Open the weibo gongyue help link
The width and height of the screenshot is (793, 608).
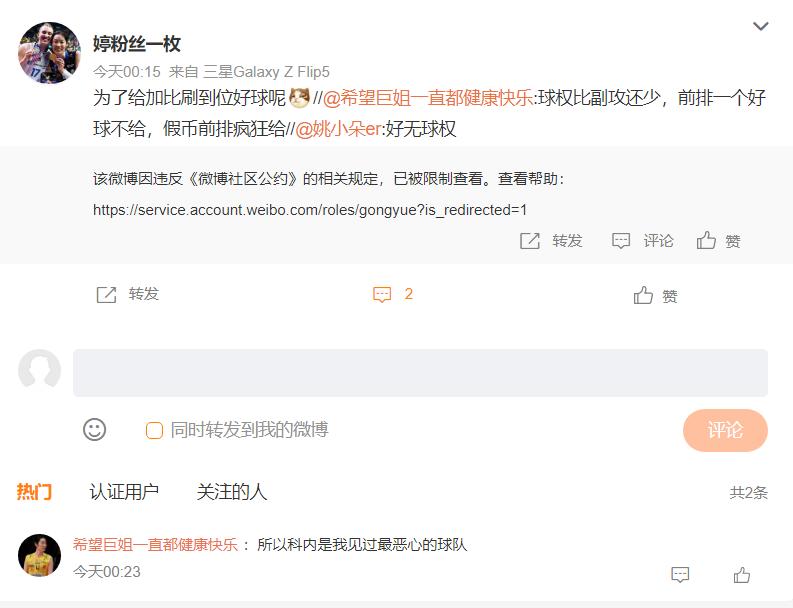tap(310, 210)
